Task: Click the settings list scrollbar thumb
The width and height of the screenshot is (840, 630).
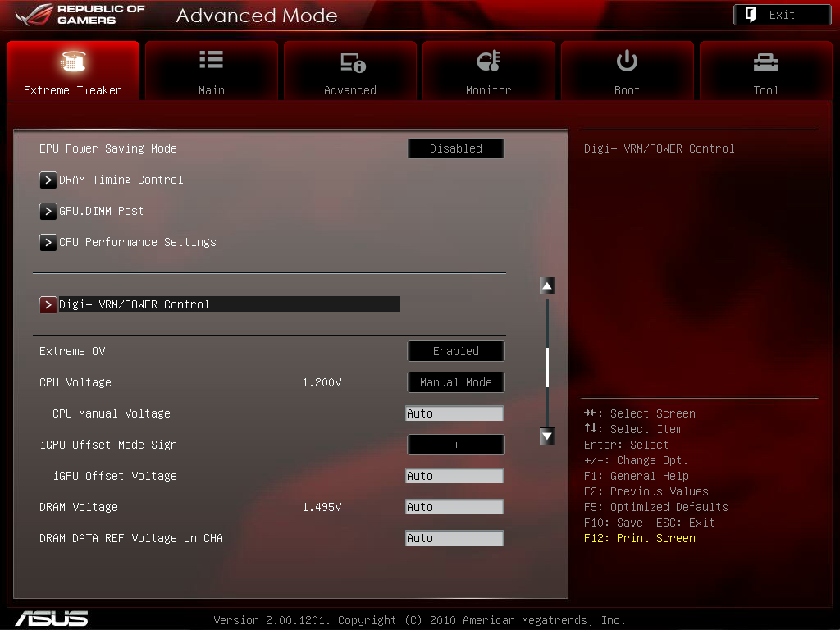Action: click(x=547, y=367)
